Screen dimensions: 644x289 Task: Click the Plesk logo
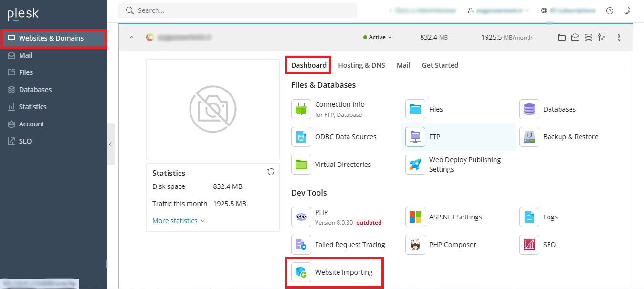click(23, 13)
